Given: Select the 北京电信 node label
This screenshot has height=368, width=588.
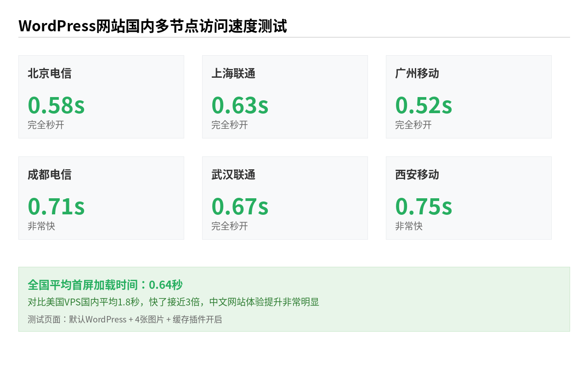Looking at the screenshot, I should (50, 74).
